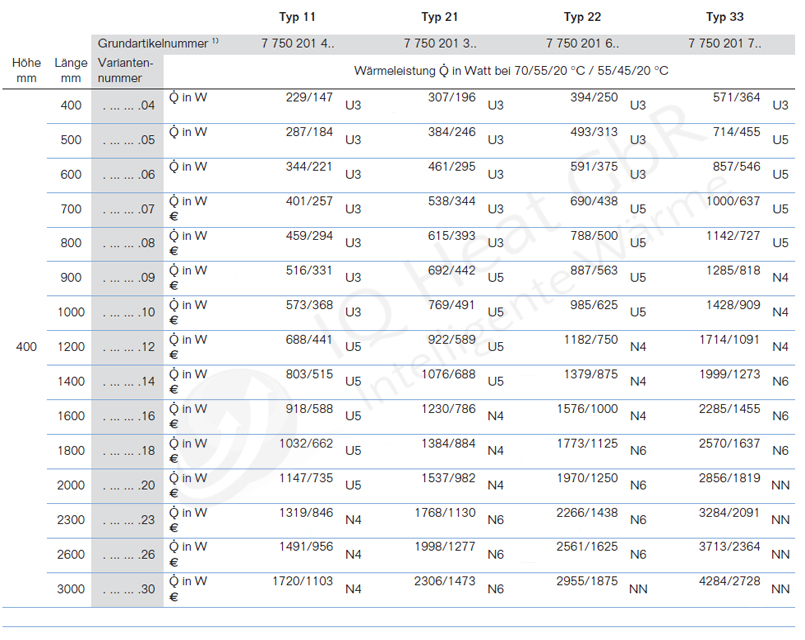Image resolution: width=805 pixels, height=640 pixels.
Task: Click the euro symbol in the 700 row
Action: point(174,217)
